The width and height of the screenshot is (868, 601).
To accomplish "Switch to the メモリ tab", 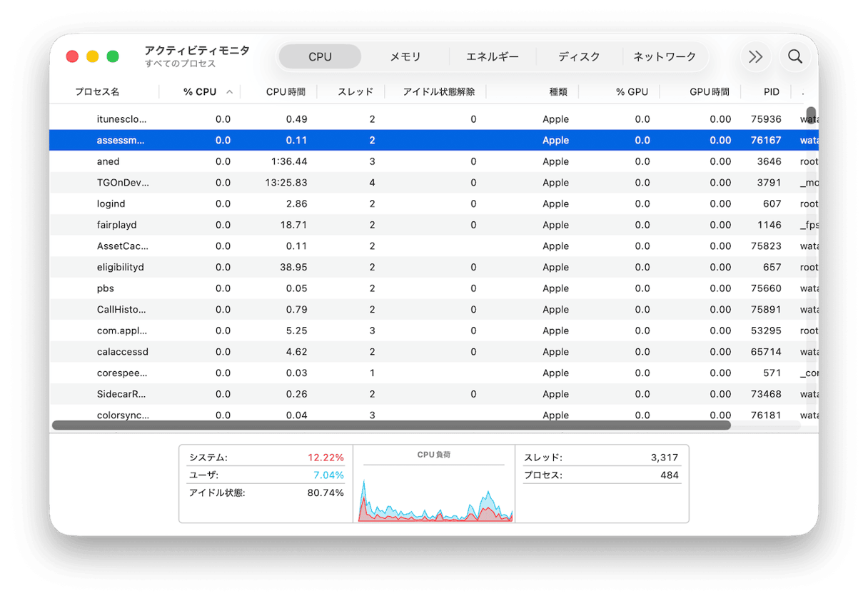I will coord(405,56).
